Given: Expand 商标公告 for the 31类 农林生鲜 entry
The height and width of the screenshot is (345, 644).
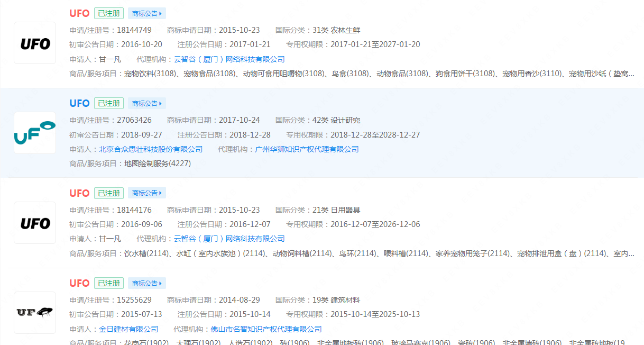Looking at the screenshot, I should (147, 13).
